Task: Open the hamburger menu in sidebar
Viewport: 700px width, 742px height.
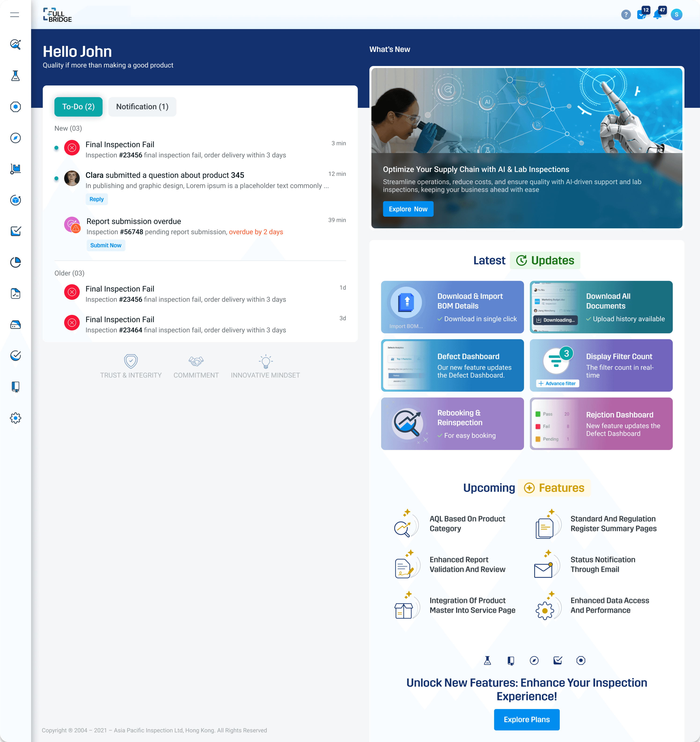Action: [15, 15]
